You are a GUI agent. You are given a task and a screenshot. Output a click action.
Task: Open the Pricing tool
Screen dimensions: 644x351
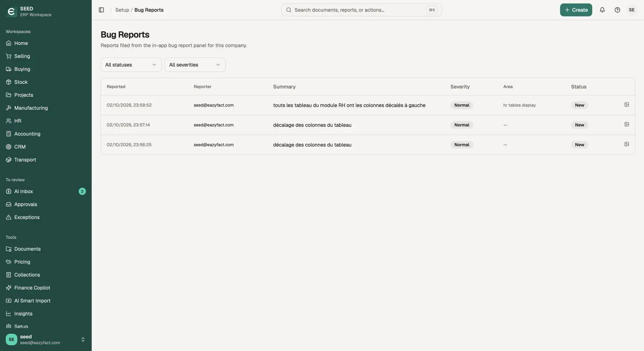tap(46, 262)
